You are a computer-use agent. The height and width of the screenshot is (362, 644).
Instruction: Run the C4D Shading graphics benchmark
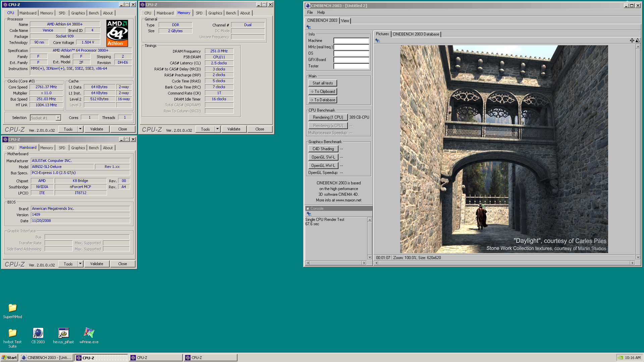pyautogui.click(x=323, y=149)
